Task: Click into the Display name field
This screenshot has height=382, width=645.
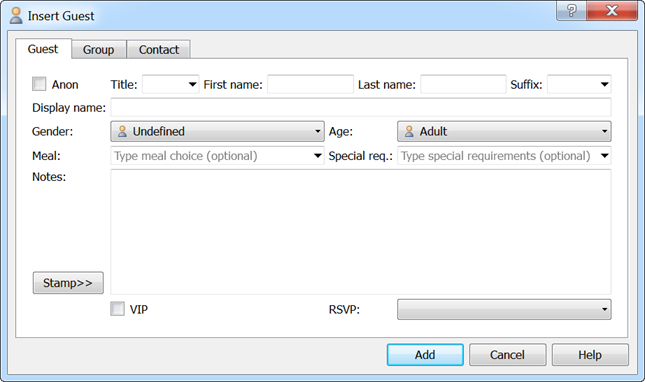Action: coord(361,108)
